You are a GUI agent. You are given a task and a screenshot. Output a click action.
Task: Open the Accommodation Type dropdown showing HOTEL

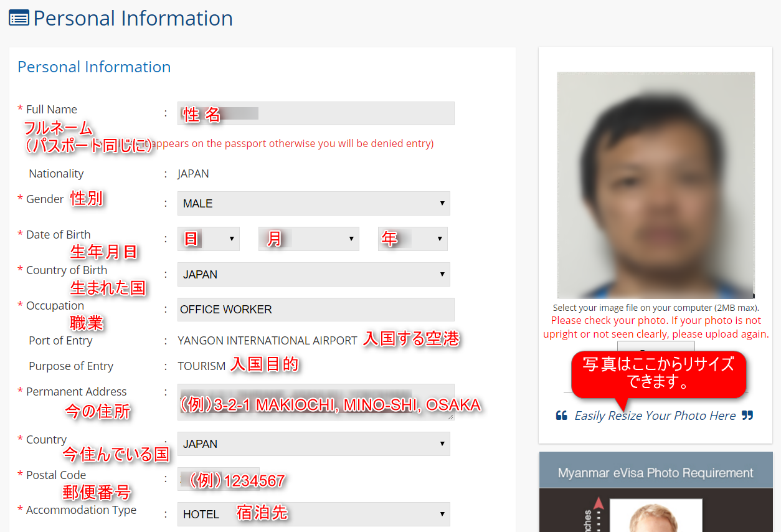313,515
